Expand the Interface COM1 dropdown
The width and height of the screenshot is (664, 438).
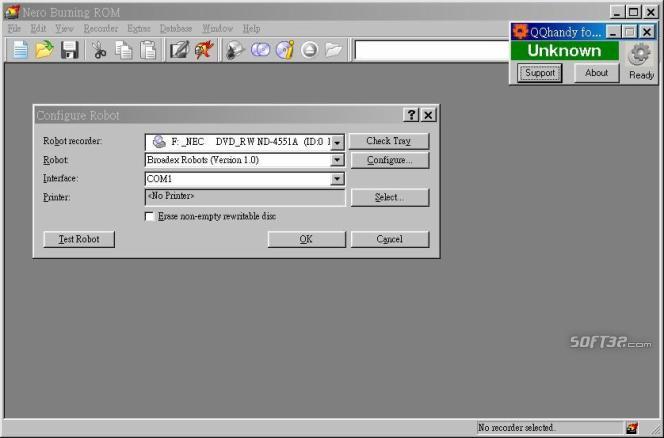point(337,179)
